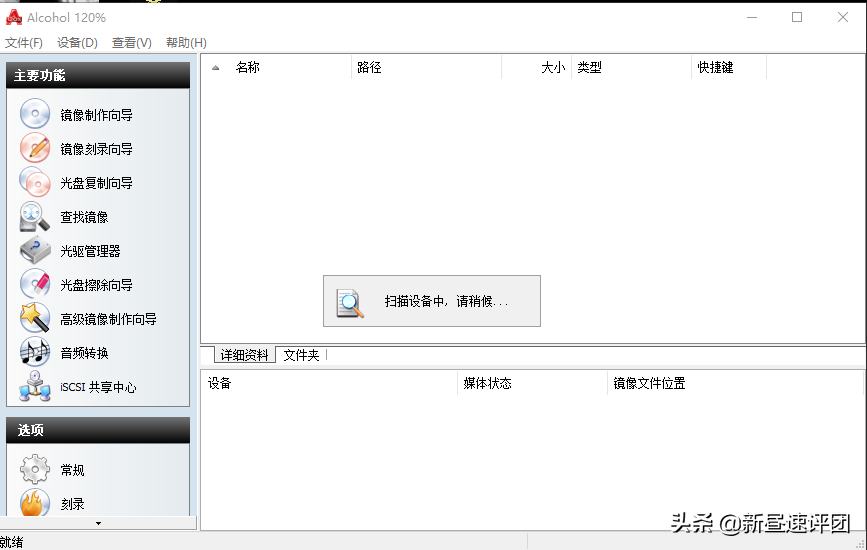Screen dimensions: 867x550
Task: Sort list by 大小 column header
Action: tap(552, 68)
